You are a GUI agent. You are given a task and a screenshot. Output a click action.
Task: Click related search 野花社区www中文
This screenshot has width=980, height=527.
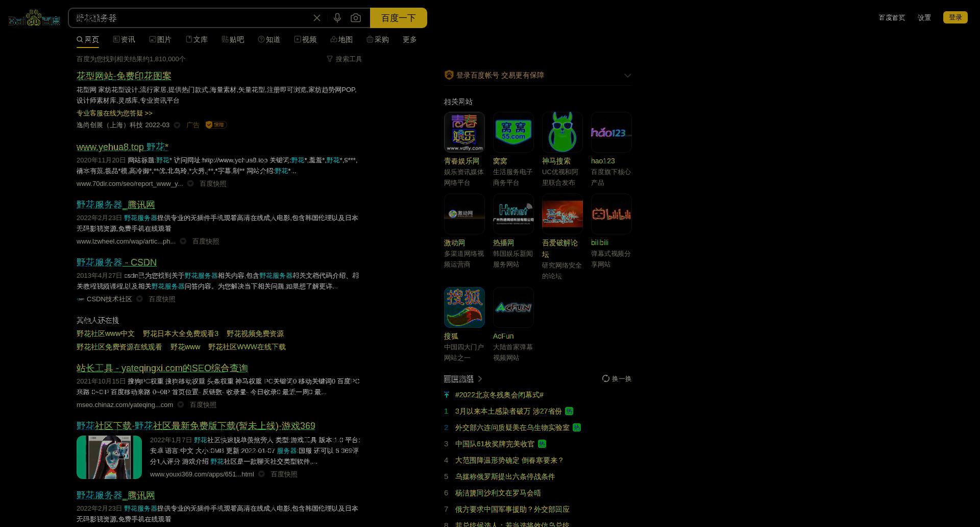(x=106, y=334)
